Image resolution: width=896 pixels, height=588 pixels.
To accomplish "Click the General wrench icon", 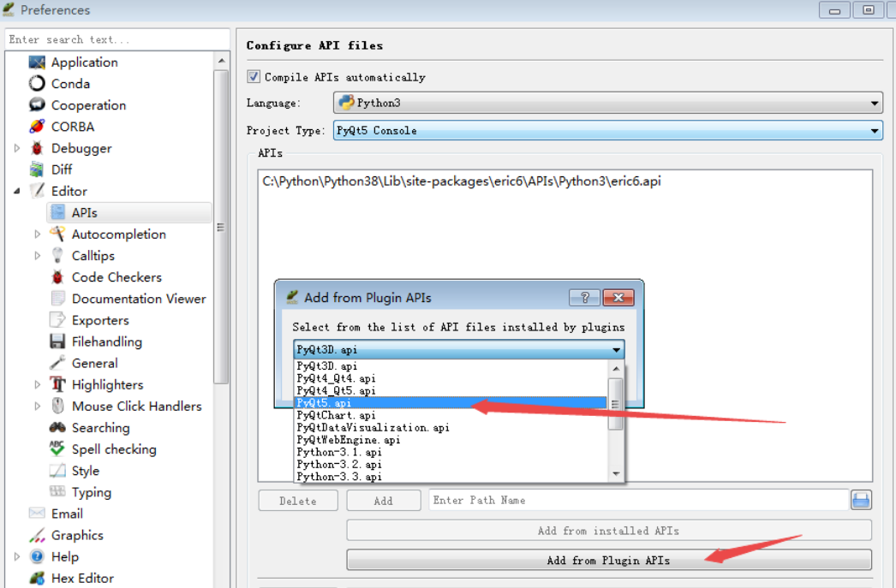I will pyautogui.click(x=57, y=363).
